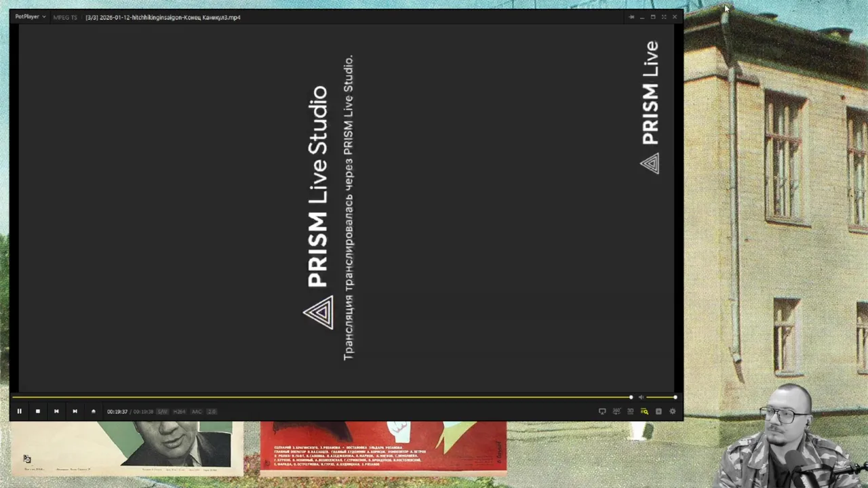Open the playlist search icon
Screen dimensions: 868x488
coord(644,411)
